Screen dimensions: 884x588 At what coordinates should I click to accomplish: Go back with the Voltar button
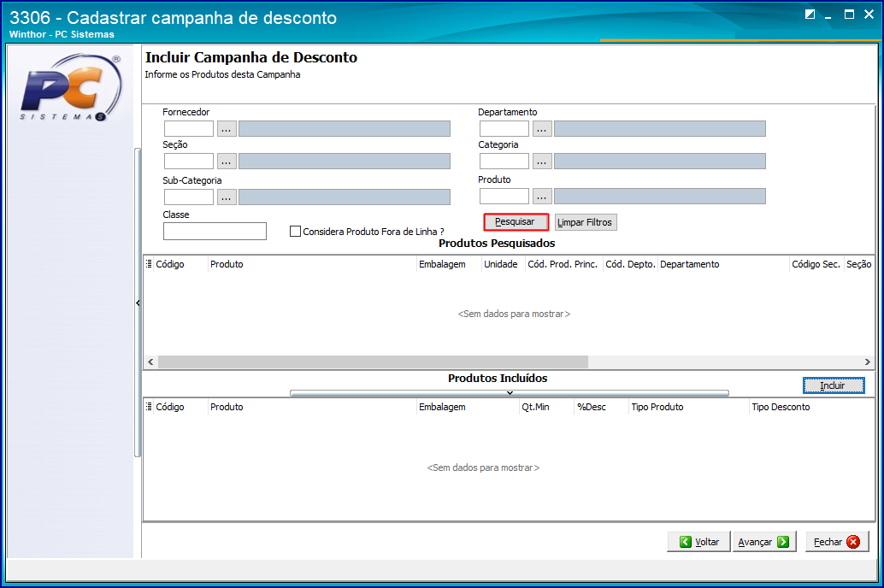coord(698,542)
